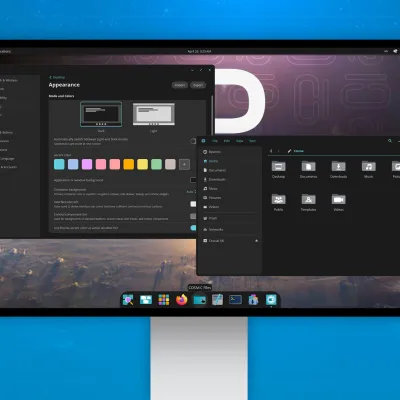400x400 pixels.
Task: Eject the Crucial X8 drive
Action: [x=256, y=241]
